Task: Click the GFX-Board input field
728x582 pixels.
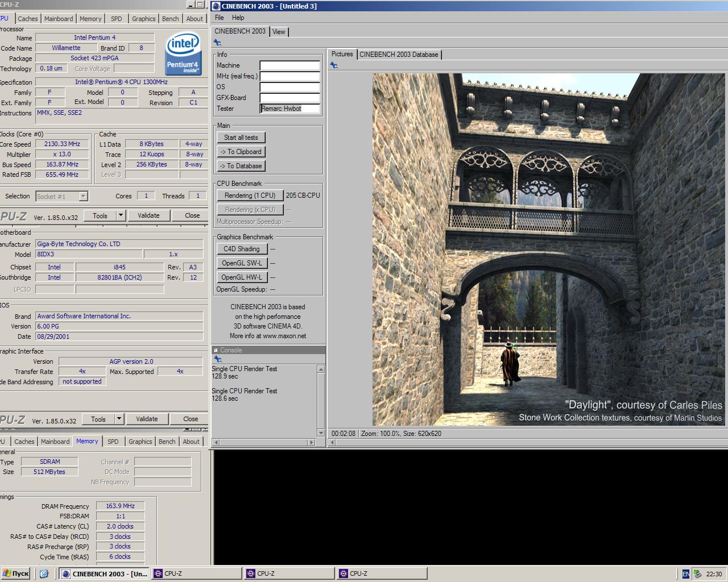Action: click(x=290, y=98)
